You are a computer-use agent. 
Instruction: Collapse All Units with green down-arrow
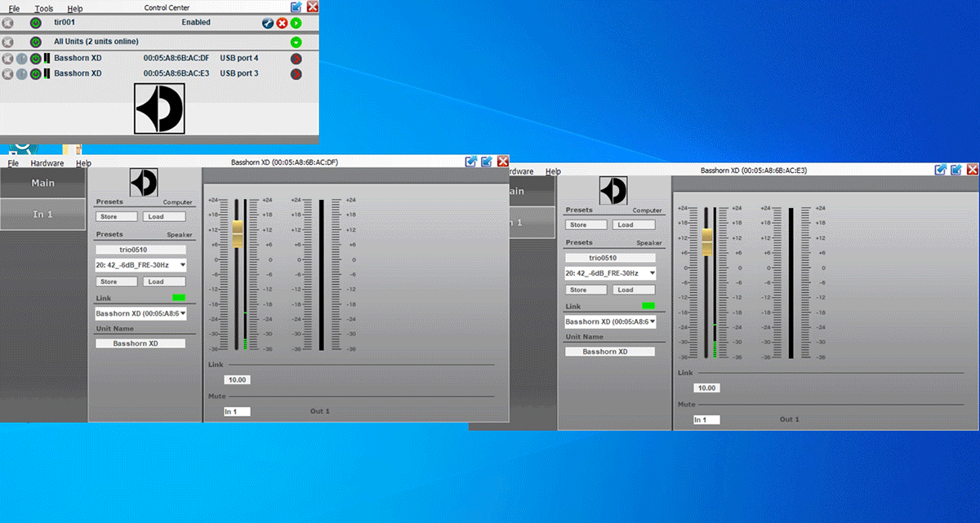tap(296, 42)
